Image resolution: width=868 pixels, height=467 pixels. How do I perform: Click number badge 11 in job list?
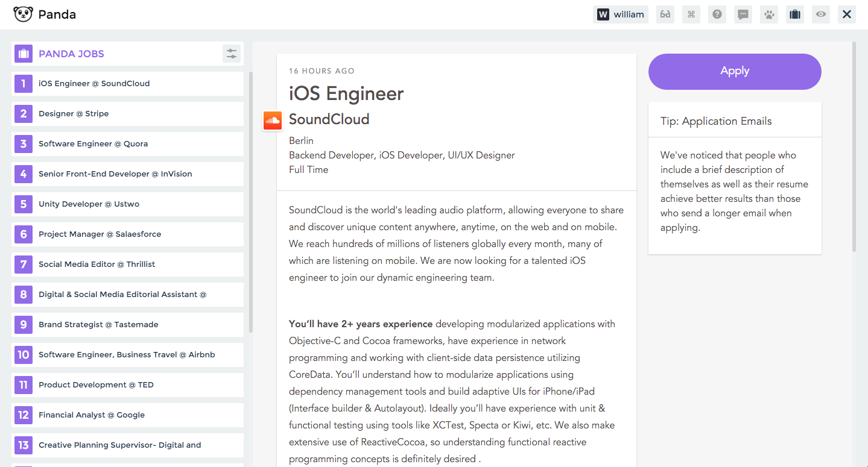pos(24,385)
